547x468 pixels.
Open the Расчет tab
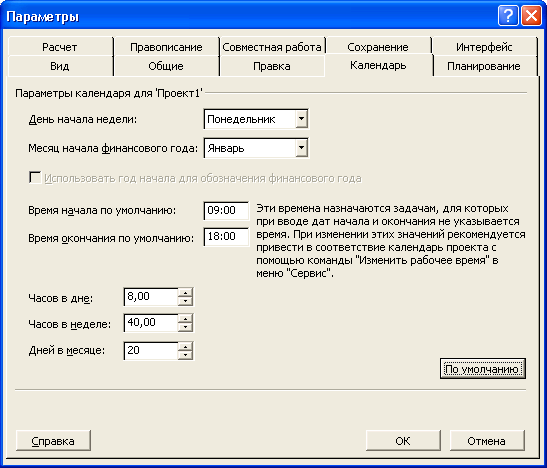60,47
